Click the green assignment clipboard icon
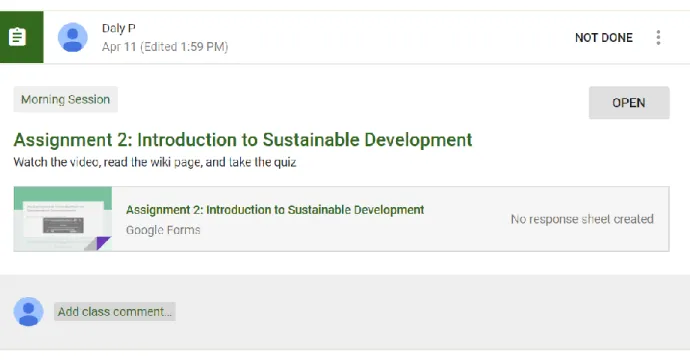The height and width of the screenshot is (360, 690). [x=18, y=37]
